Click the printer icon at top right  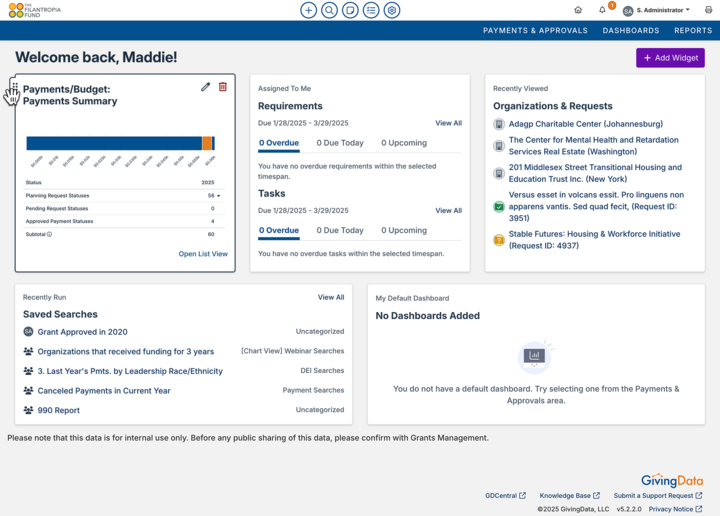[709, 10]
